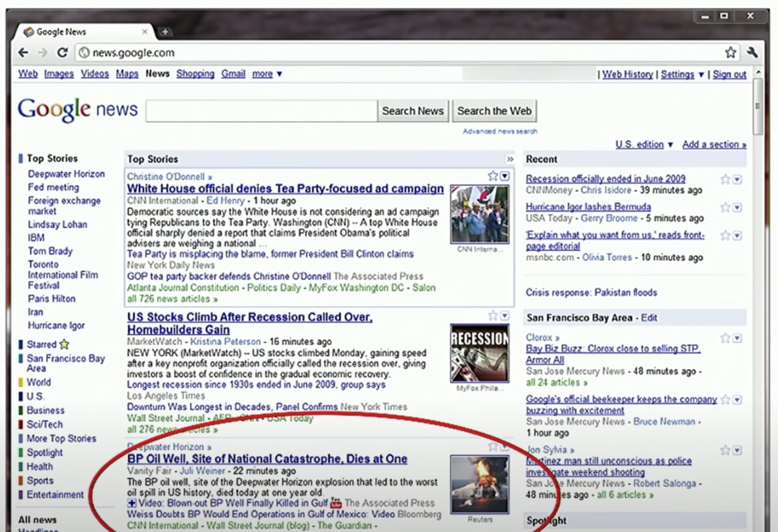
Task: Open the Web History link
Action: pos(628,75)
